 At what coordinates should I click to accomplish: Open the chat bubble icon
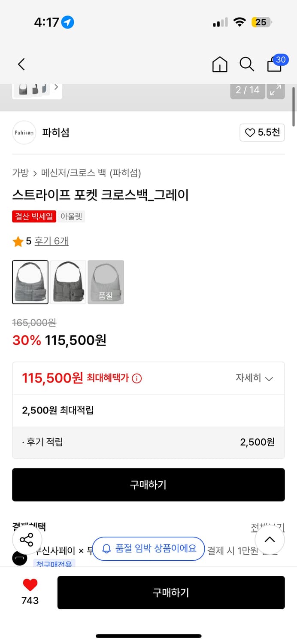(x=20, y=559)
